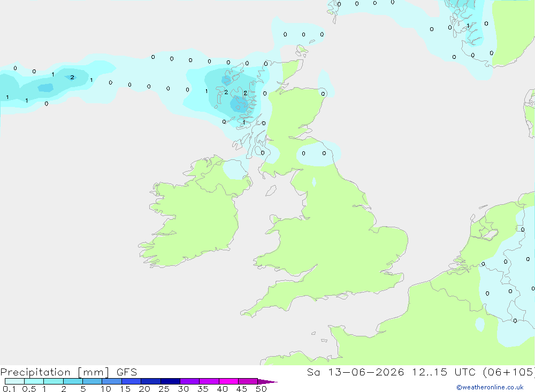Viewport: 535px width, 392px height.
Task: Click the 0.5–1 mm legend color swatch
Action: click(x=34, y=381)
